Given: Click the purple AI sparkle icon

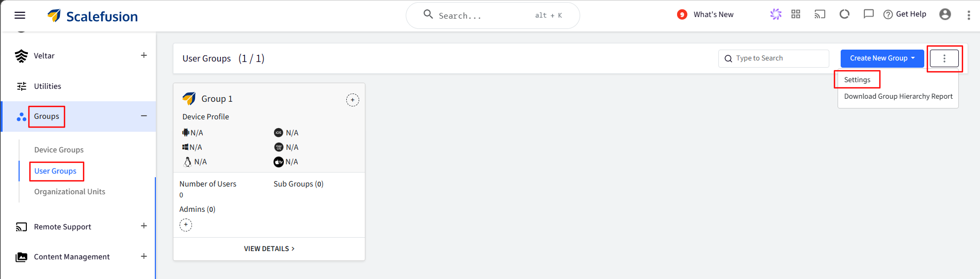Looking at the screenshot, I should coord(776,14).
